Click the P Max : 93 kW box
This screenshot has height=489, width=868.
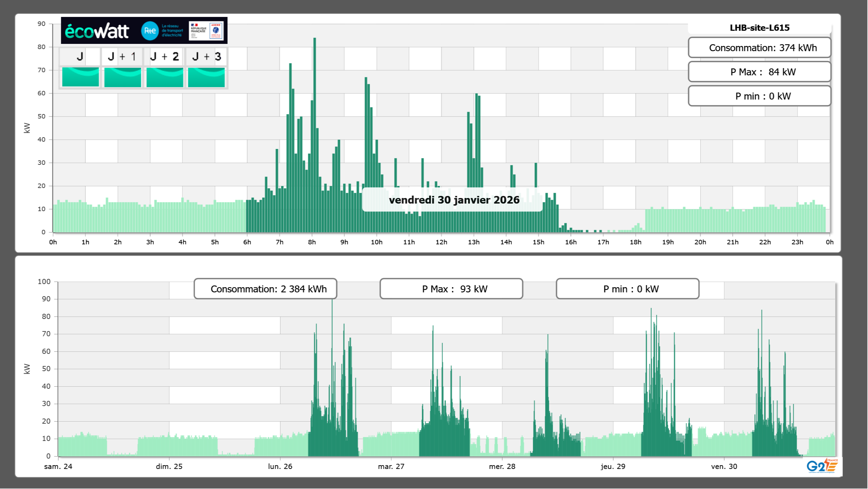click(x=451, y=289)
